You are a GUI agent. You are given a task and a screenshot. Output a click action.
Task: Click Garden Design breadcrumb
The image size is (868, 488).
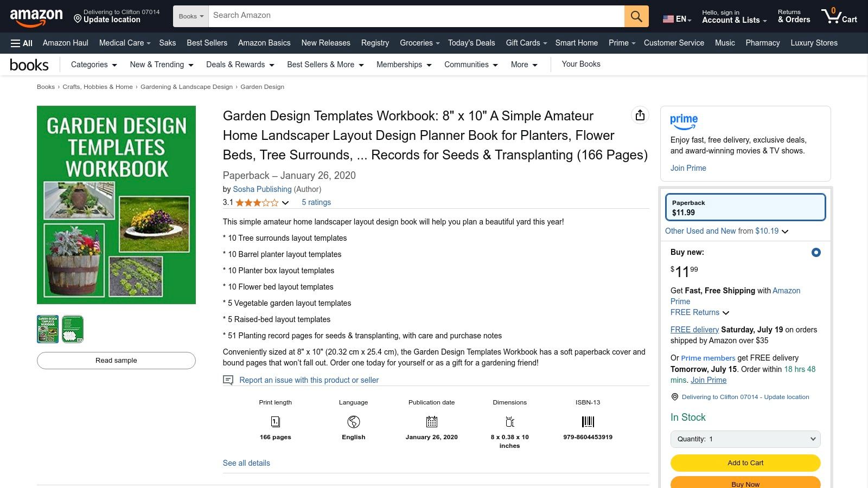(262, 87)
